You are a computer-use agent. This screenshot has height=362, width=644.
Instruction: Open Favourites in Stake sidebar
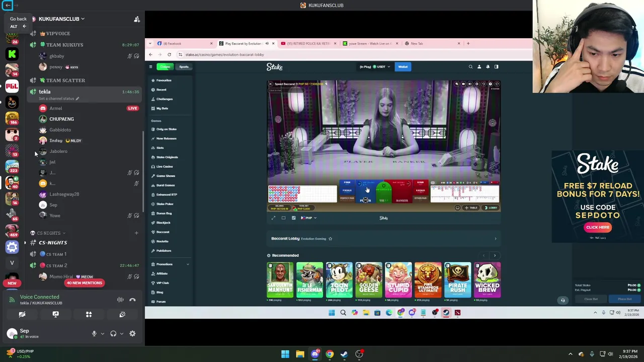click(x=164, y=80)
